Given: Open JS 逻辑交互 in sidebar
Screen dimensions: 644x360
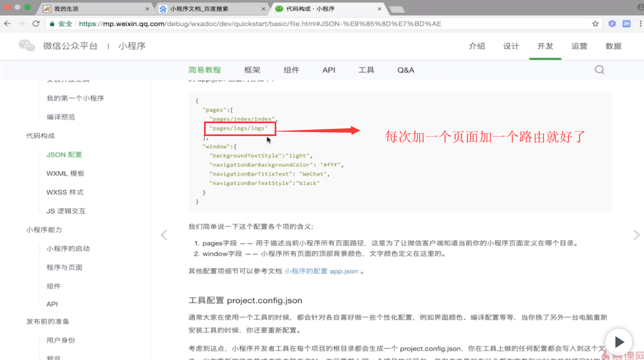Looking at the screenshot, I should [66, 211].
